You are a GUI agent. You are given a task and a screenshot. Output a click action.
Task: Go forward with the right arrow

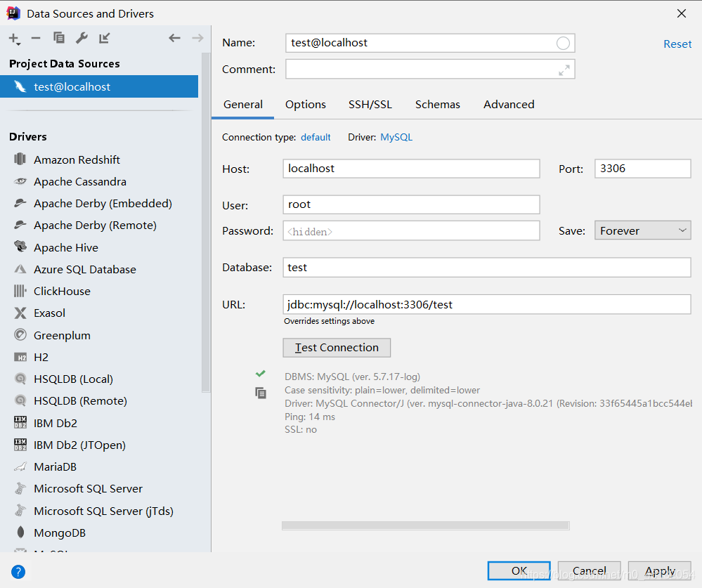click(197, 38)
